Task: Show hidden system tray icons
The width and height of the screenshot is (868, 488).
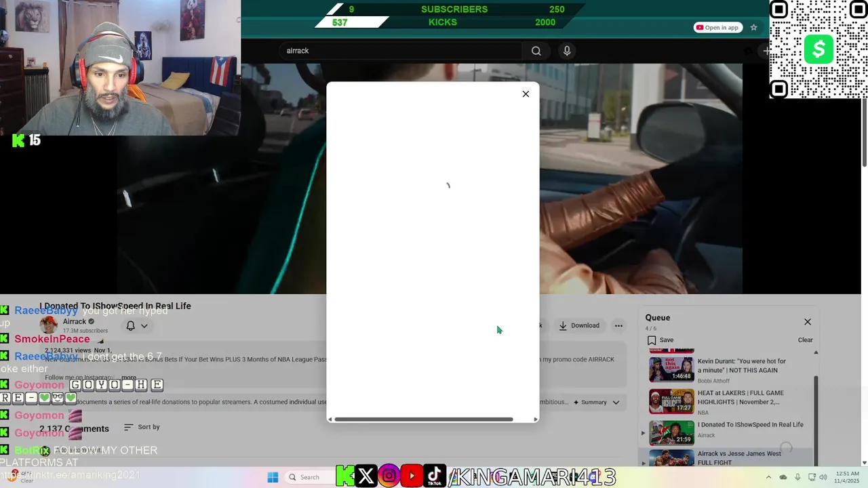Action: click(768, 477)
